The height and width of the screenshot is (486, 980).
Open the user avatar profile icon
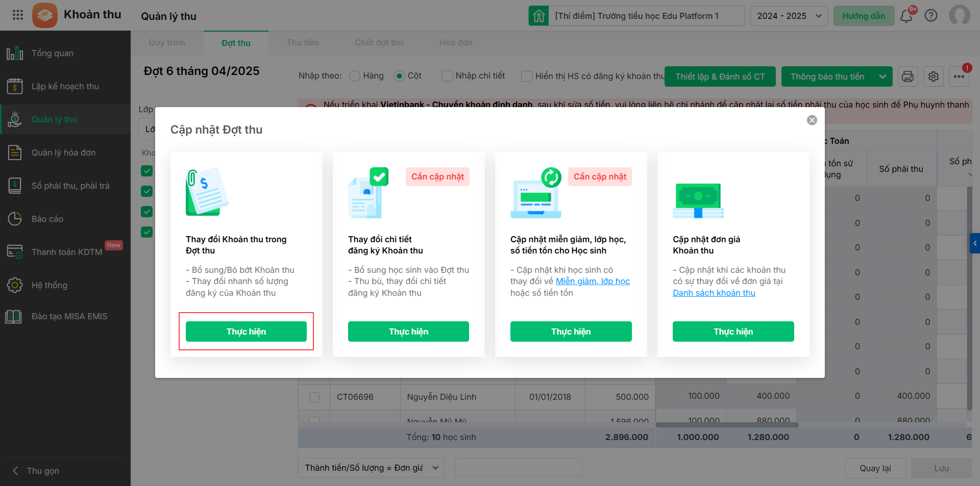(959, 15)
